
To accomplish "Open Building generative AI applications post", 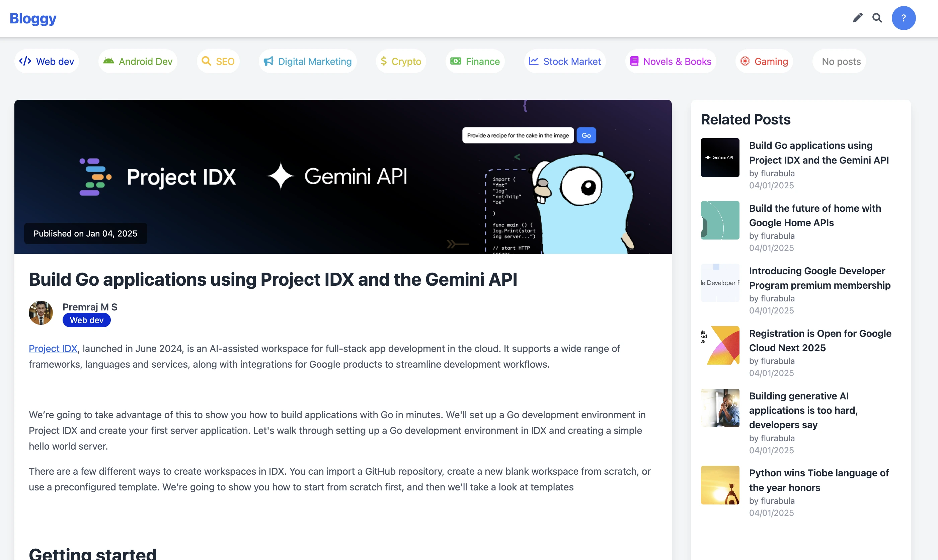I will tap(803, 410).
